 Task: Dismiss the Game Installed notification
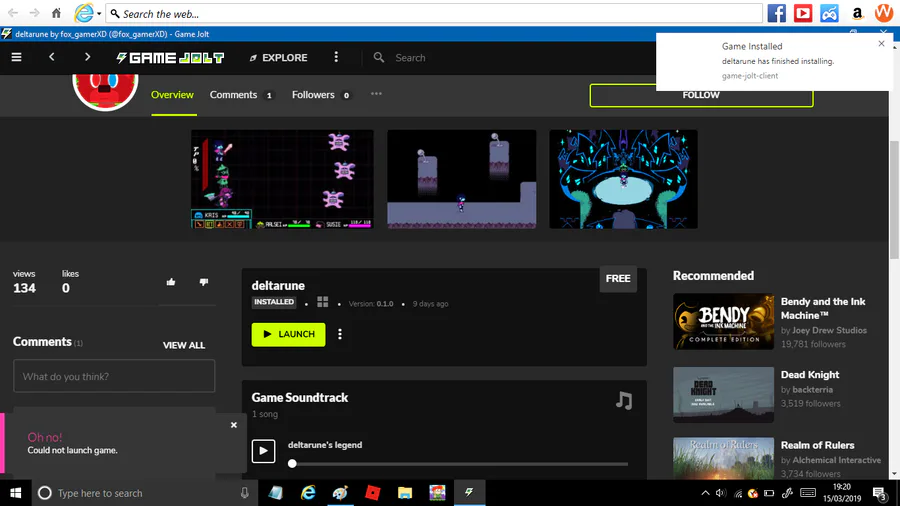(882, 44)
